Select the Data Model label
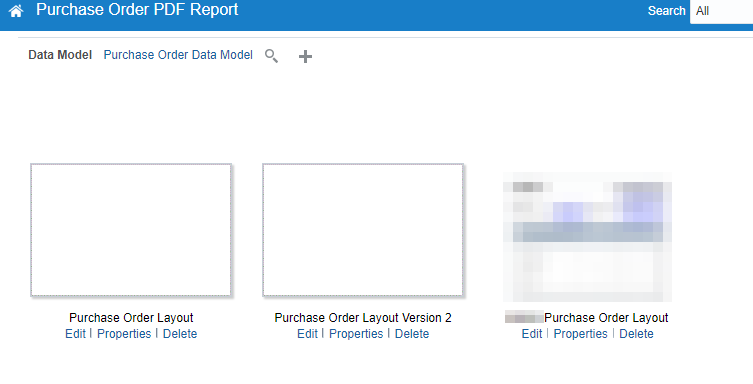 (x=60, y=55)
